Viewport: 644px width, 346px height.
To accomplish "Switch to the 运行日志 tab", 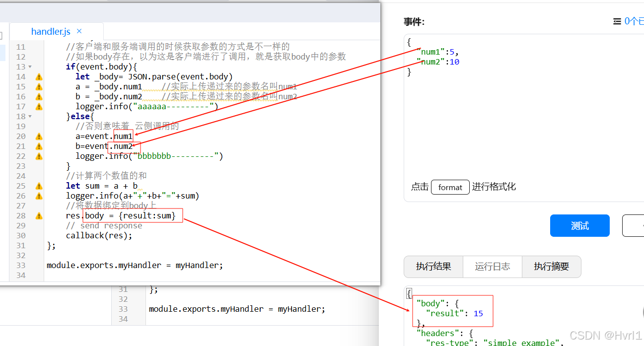I will 492,267.
